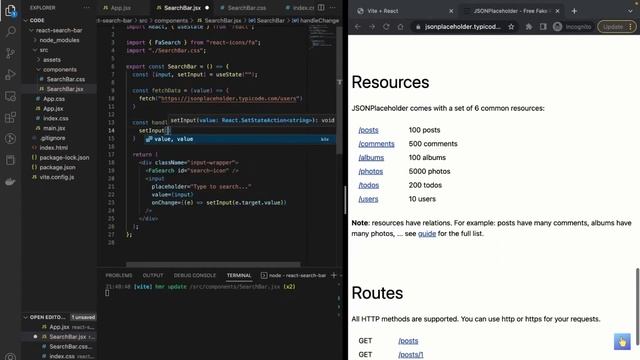
Task: Click Explorer more actions ellipsis
Action: [87, 7]
